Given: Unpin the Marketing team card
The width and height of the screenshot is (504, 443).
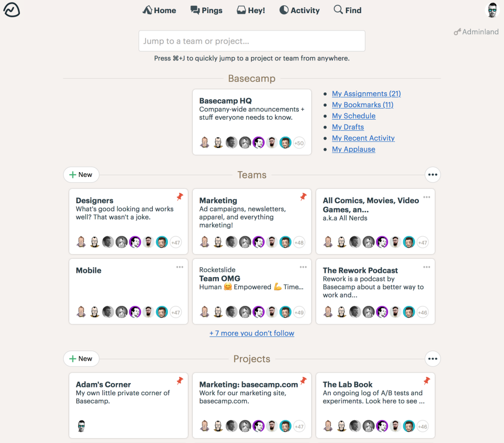Looking at the screenshot, I should click(x=303, y=197).
